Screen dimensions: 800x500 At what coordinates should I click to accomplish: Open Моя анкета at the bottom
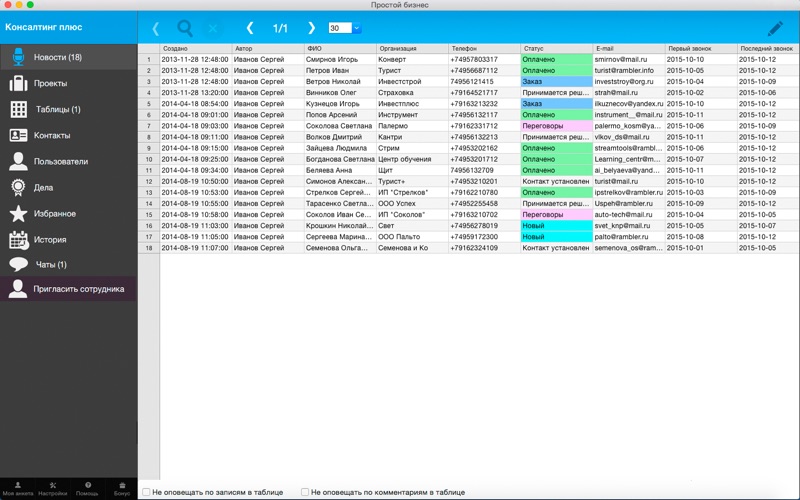tap(18, 489)
